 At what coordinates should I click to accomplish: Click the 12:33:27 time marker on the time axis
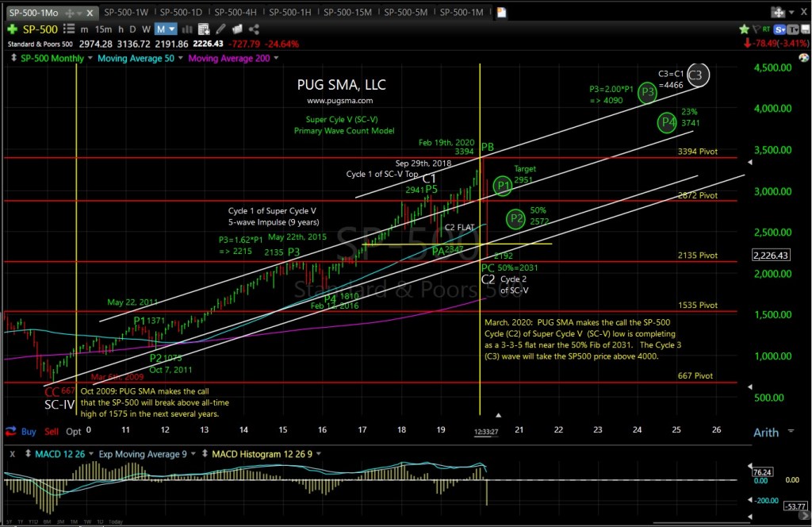486,432
